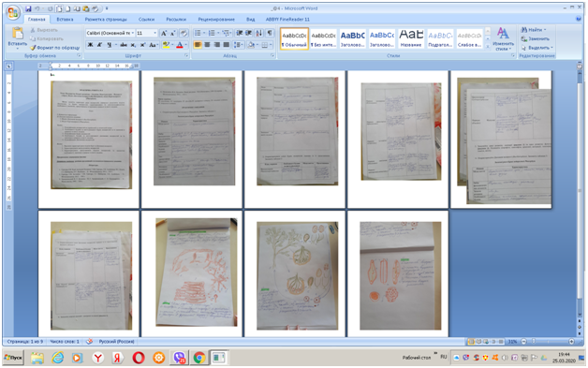Switch to the Вставка tab
Image resolution: width=588 pixels, height=368 pixels.
coord(65,19)
